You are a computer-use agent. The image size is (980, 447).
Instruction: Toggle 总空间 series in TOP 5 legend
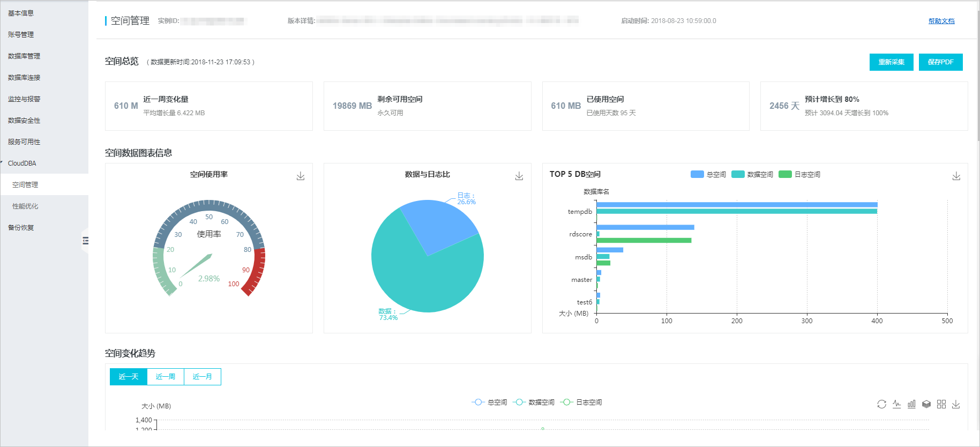click(708, 174)
